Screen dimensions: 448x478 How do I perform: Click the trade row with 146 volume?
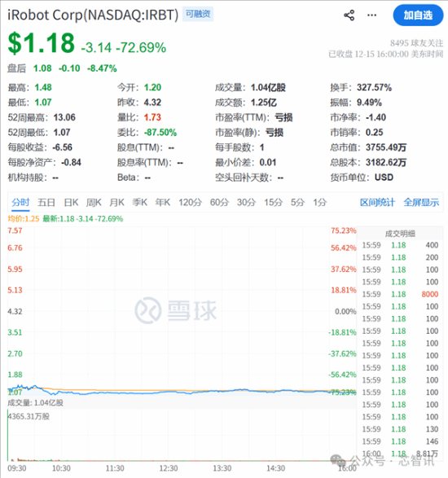[x=400, y=441]
